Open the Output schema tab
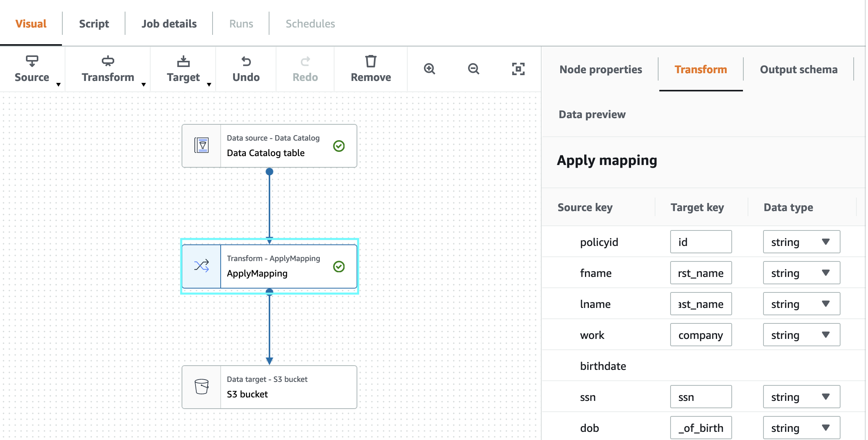 pos(799,69)
